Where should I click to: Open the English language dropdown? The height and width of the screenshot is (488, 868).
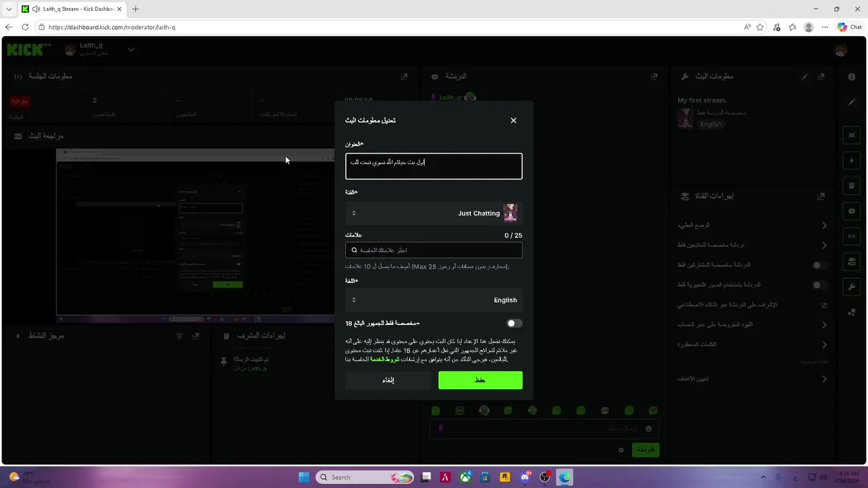point(434,300)
